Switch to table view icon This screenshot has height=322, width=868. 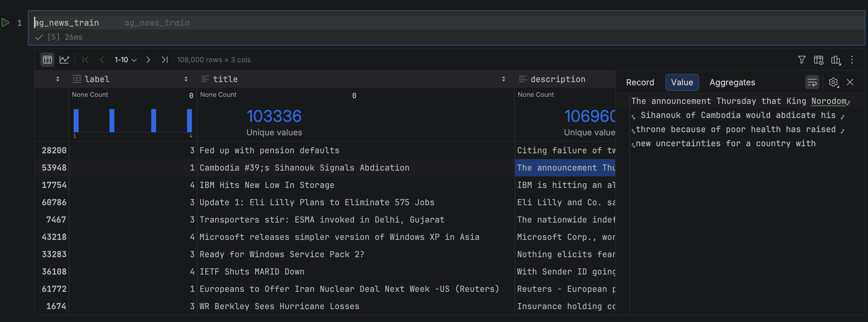[47, 60]
